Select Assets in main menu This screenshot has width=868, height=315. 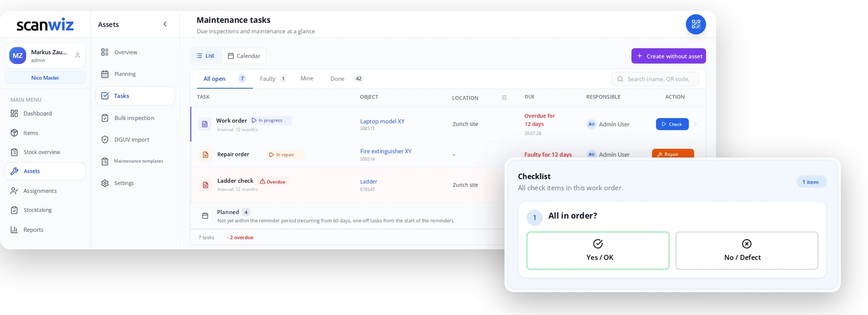point(45,171)
